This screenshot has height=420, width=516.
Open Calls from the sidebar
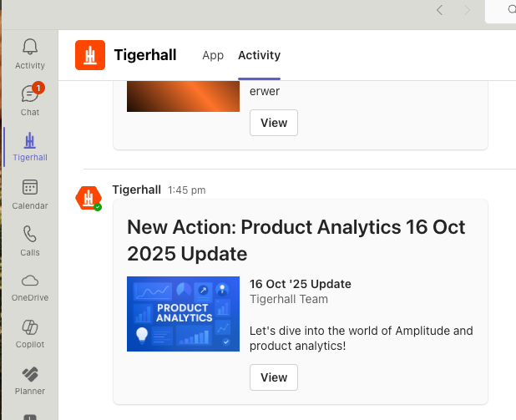coord(30,241)
